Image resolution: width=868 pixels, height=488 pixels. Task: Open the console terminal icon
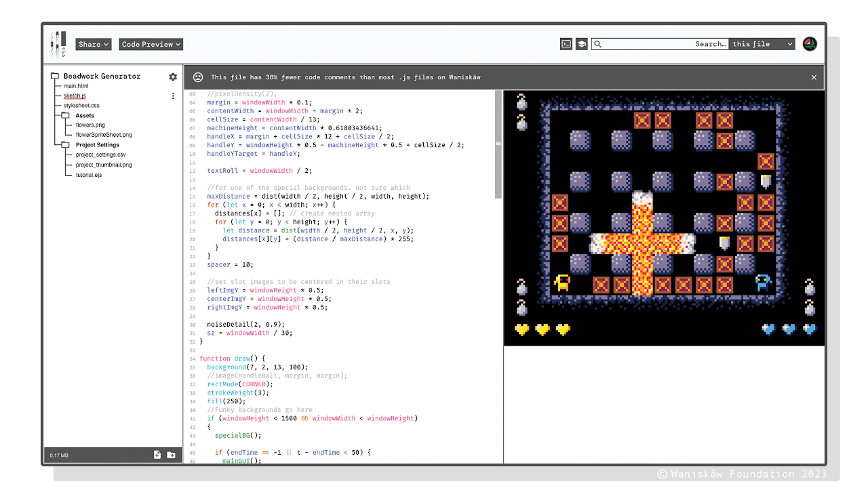tap(566, 44)
